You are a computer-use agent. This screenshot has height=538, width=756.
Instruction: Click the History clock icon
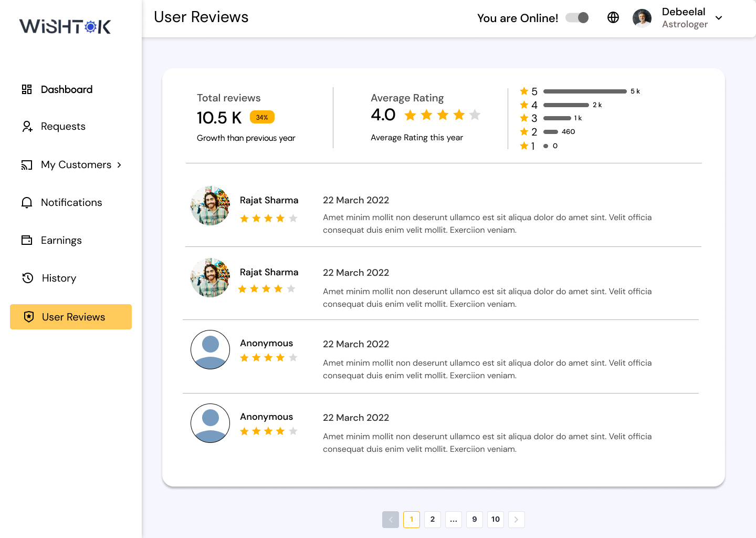[28, 278]
